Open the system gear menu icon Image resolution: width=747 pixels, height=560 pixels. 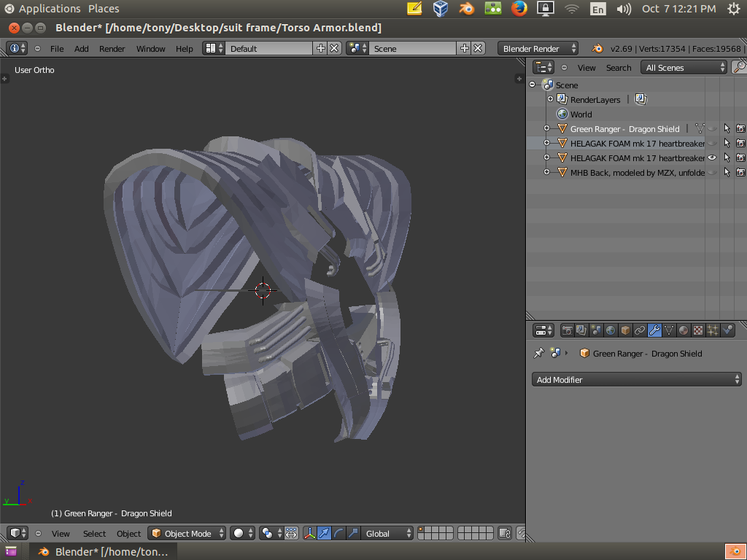point(734,9)
